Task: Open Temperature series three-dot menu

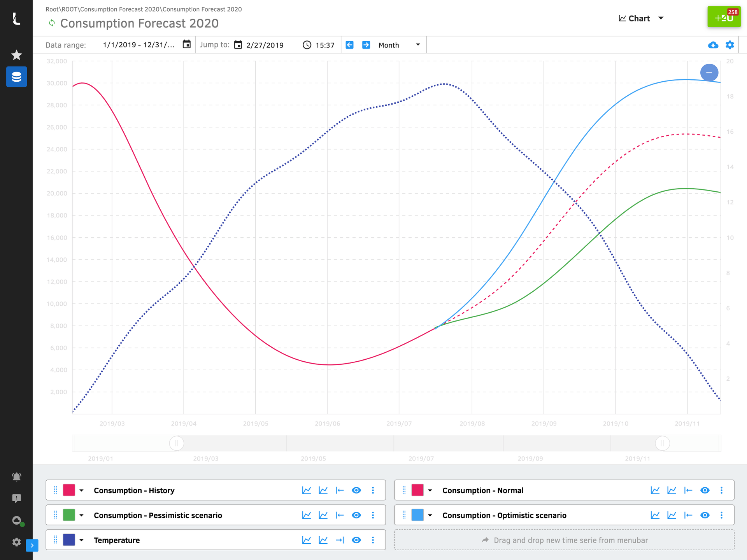Action: [373, 540]
